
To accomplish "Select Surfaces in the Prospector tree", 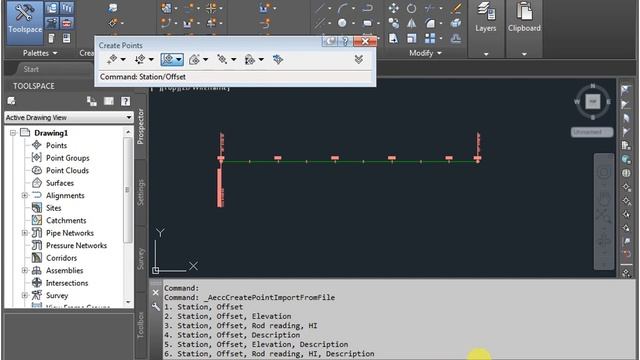I will click(60, 183).
